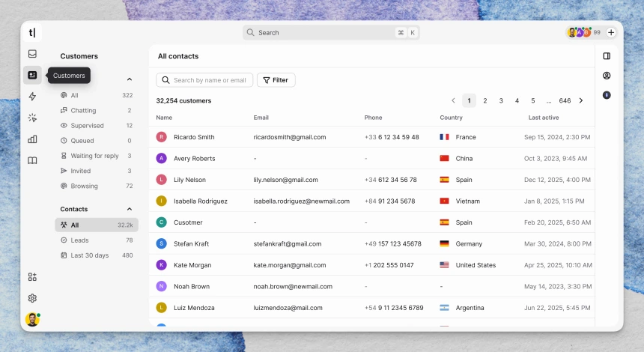Click the Search by name or email field
Image resolution: width=644 pixels, height=352 pixels.
204,80
